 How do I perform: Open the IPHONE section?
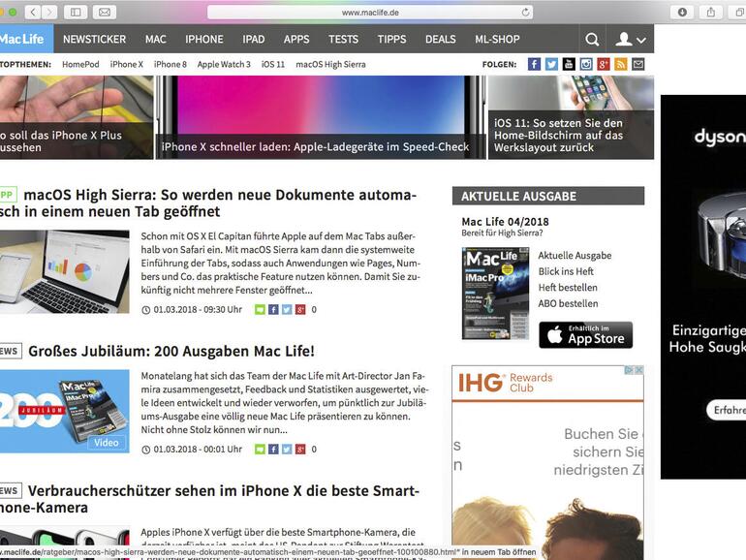pos(204,39)
